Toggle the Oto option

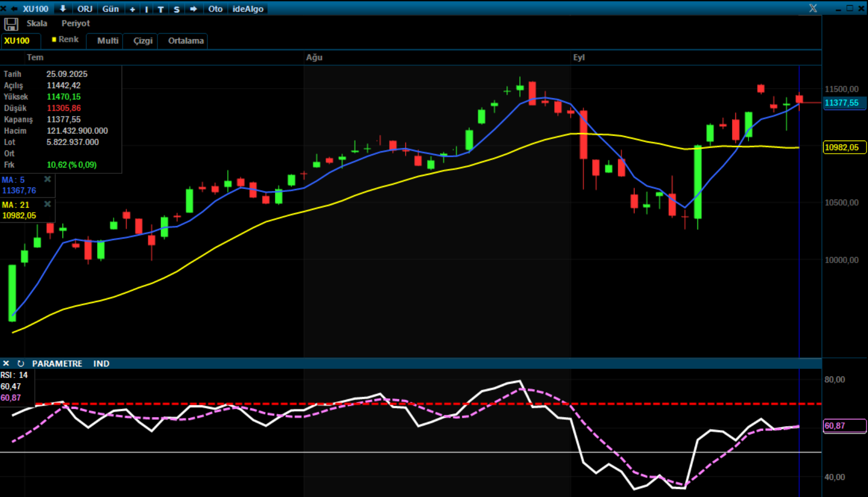(215, 9)
